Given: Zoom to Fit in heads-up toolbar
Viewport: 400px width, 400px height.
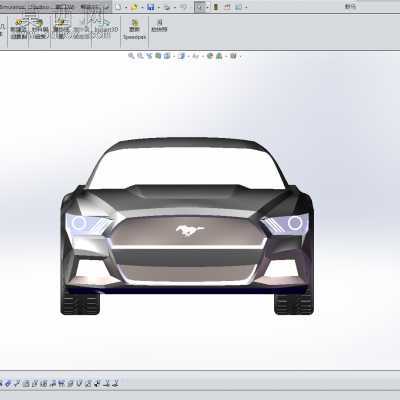Looking at the screenshot, I should 131,56.
